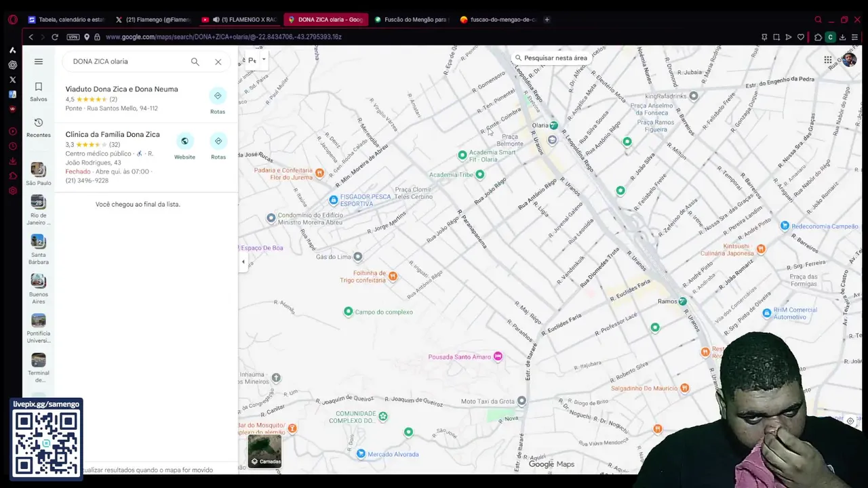868x488 pixels.
Task: Clear the DONA ZICA olaria search
Action: tap(218, 62)
